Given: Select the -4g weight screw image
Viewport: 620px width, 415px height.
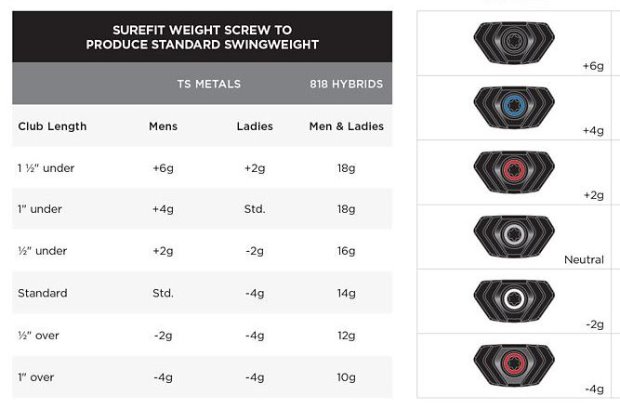Looking at the screenshot, I should click(513, 363).
